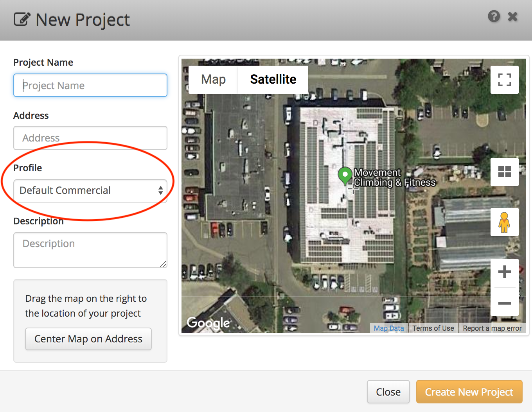
Task: Click the help question mark icon
Action: (494, 16)
